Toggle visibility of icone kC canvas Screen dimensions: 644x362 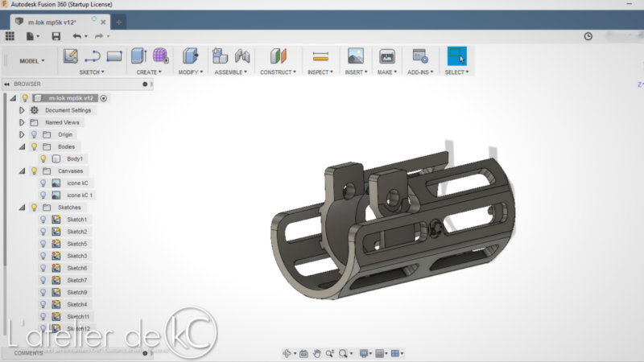(43, 183)
